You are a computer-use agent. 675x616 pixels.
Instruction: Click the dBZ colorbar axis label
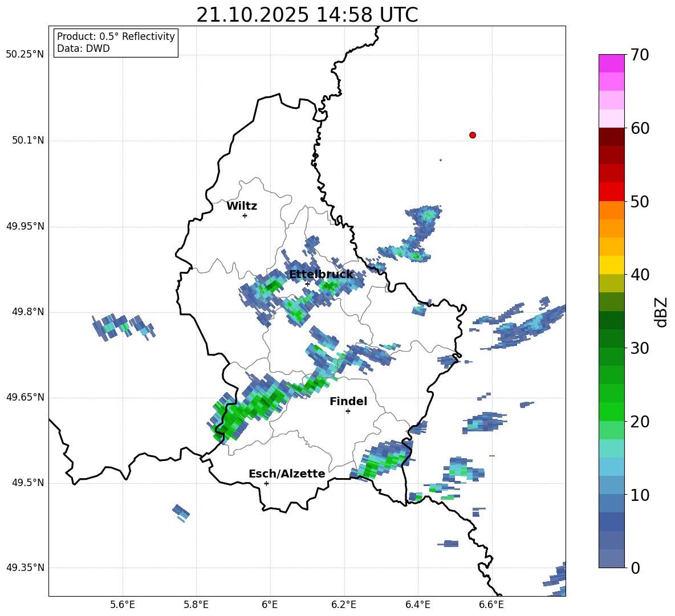coord(662,312)
